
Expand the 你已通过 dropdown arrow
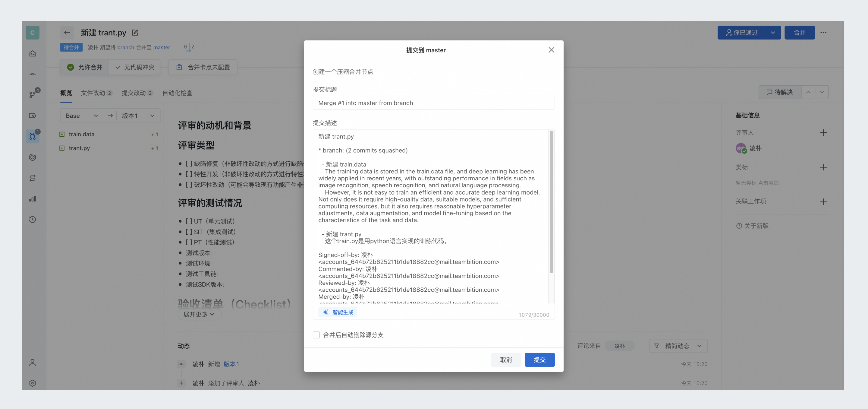[x=773, y=32]
